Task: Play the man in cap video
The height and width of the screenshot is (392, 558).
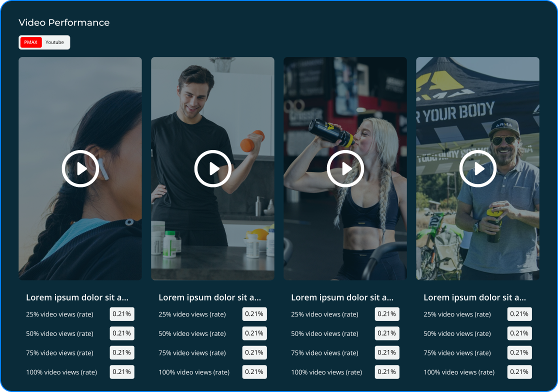Action: pyautogui.click(x=477, y=168)
